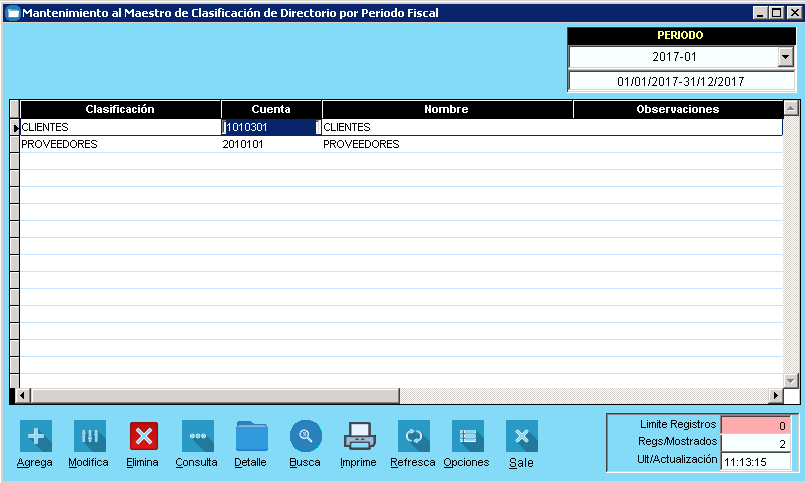Click the highlighted 1010301 account cell

pyautogui.click(x=269, y=127)
